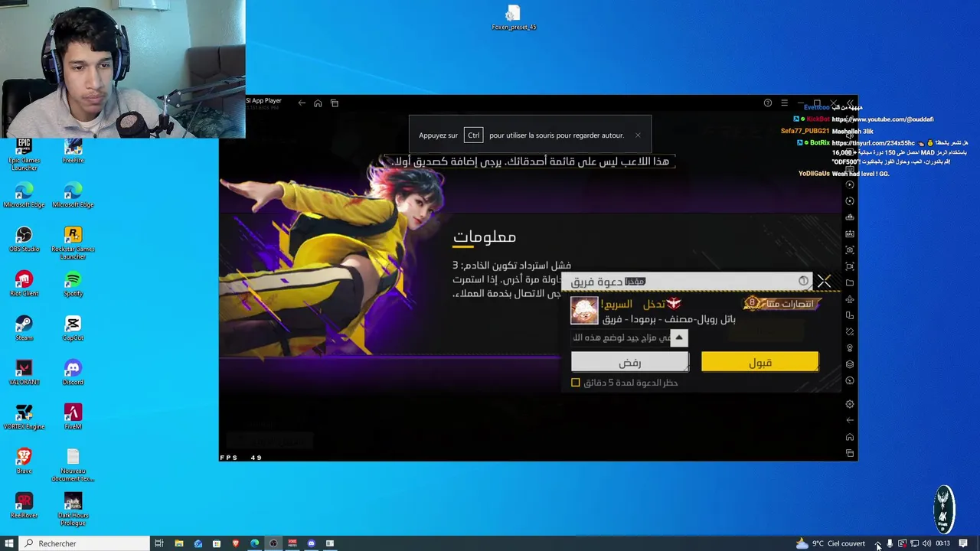This screenshot has height=551, width=980.
Task: Go back in the App Player title bar
Action: [x=302, y=103]
